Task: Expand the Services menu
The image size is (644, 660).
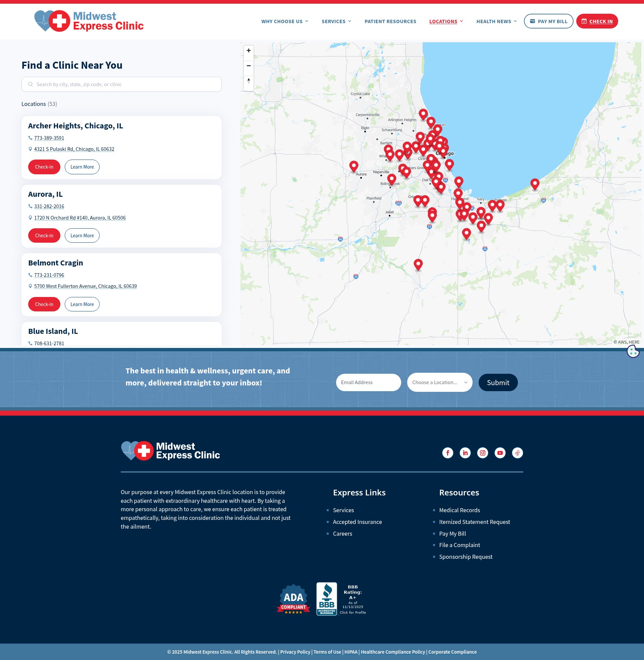Action: [x=336, y=21]
